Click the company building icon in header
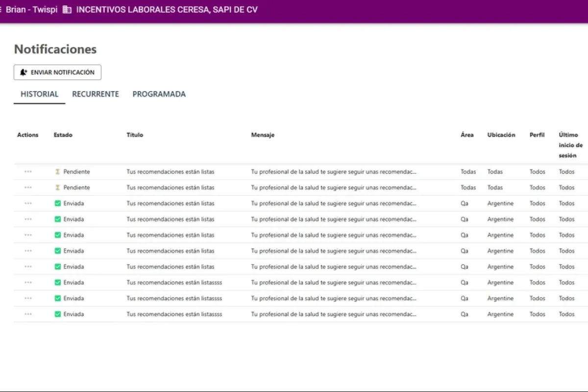 point(67,10)
